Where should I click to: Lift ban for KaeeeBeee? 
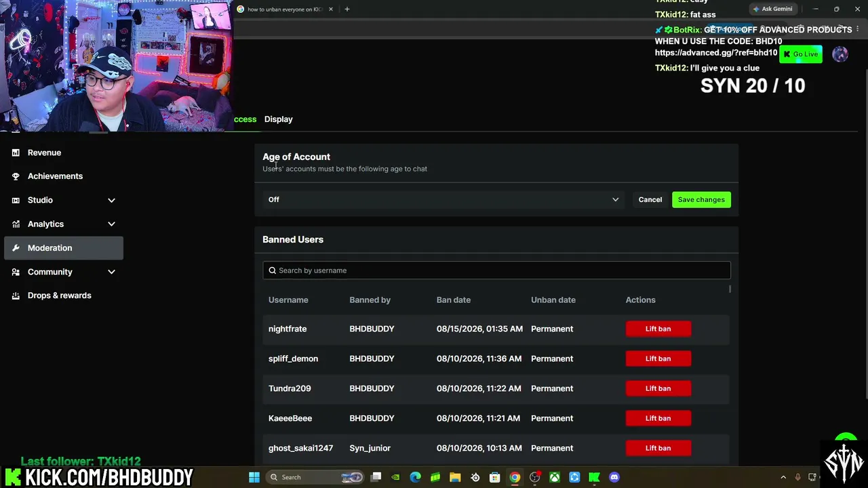[x=658, y=418]
